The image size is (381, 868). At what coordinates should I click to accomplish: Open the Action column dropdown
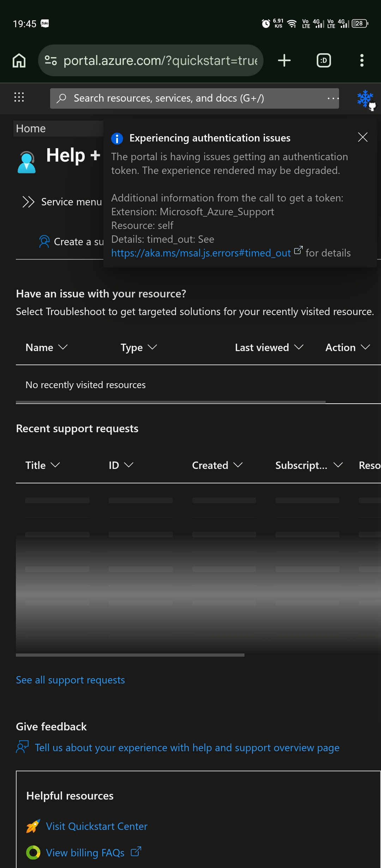348,348
